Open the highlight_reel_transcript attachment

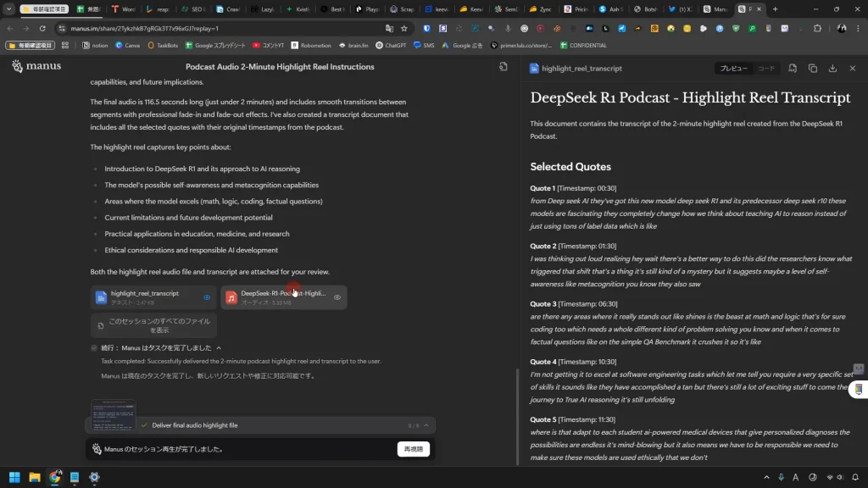click(153, 297)
